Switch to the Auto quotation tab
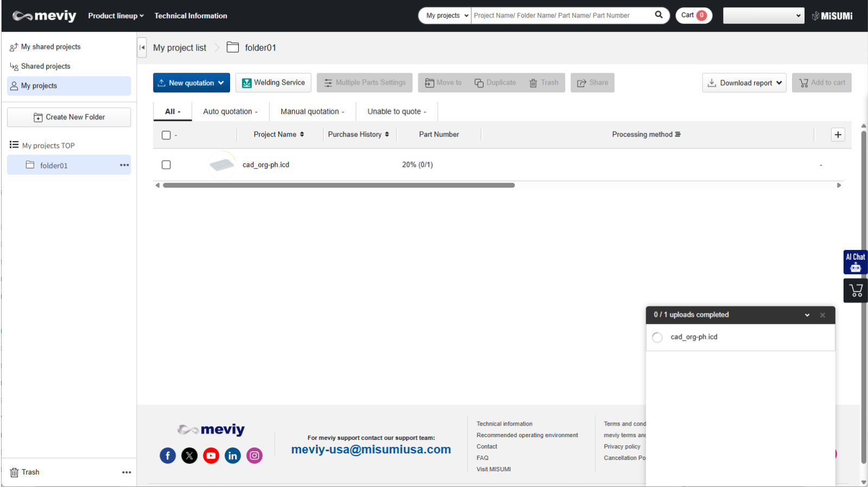868x487 pixels. [x=230, y=112]
